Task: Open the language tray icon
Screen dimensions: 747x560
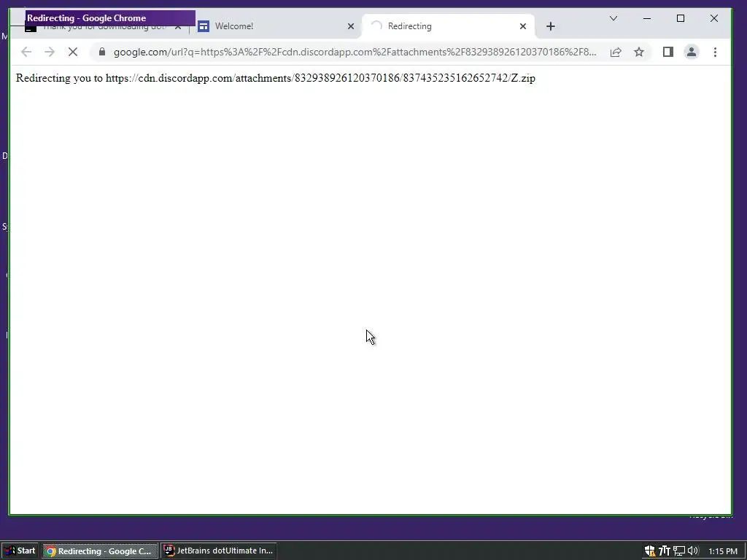Action: 665,551
